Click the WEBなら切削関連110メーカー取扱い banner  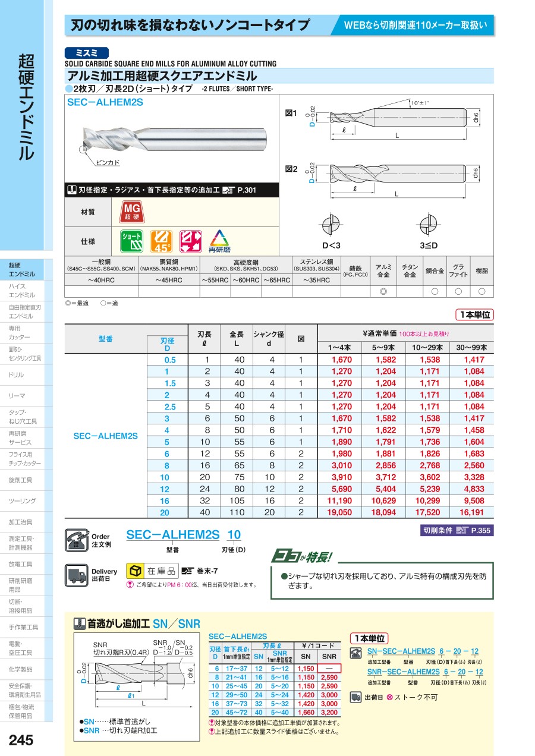point(416,26)
